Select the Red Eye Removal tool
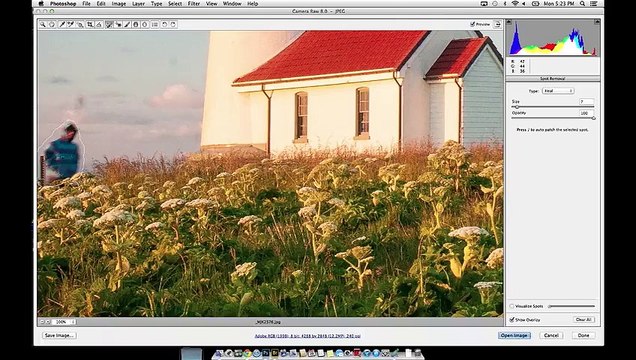The height and width of the screenshot is (360, 636). click(x=118, y=25)
